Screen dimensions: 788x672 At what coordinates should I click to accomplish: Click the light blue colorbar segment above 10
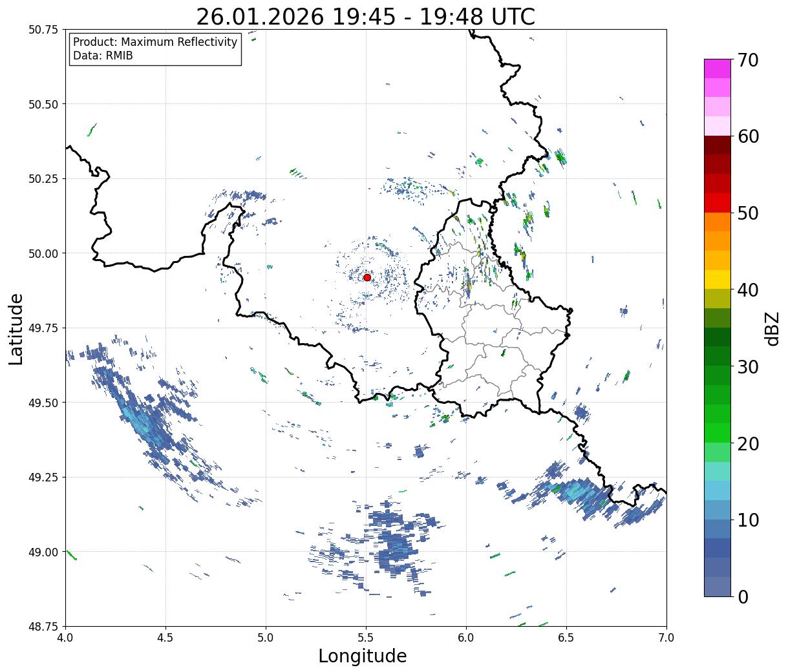[x=718, y=509]
